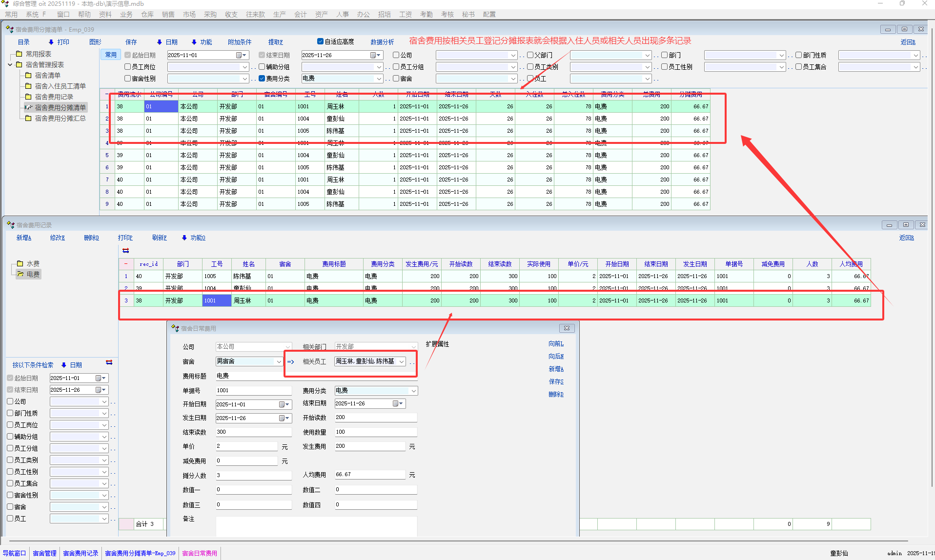Viewport: 935px width, 560px height.
Task: Close the 宿舍日常费用 dialog
Action: pyautogui.click(x=567, y=328)
